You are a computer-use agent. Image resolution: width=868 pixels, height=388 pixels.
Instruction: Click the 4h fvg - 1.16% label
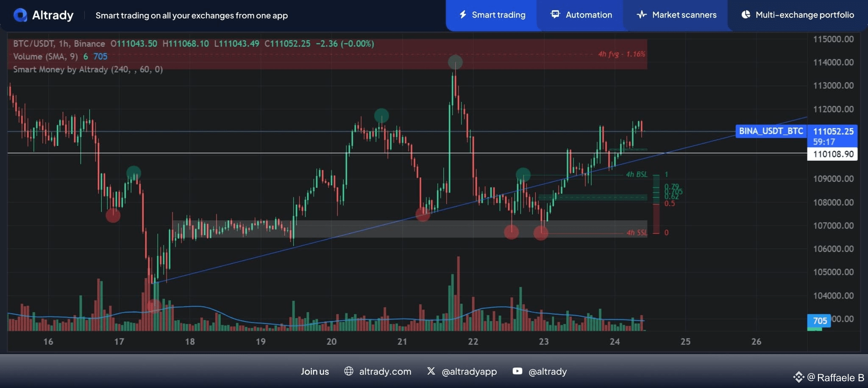click(x=621, y=54)
